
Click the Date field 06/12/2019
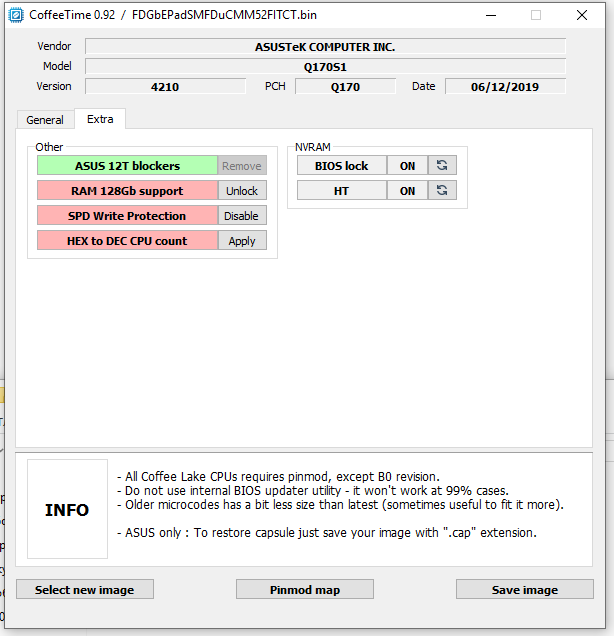[505, 86]
